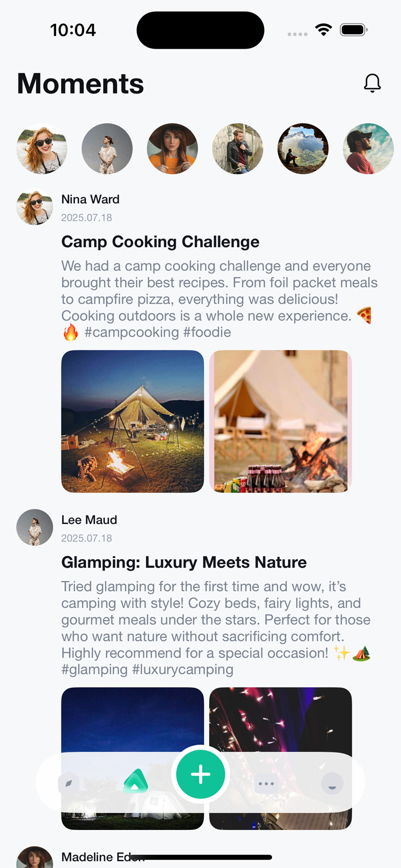Tap Nina Ward's post avatar
This screenshot has height=868, width=401.
click(x=35, y=207)
